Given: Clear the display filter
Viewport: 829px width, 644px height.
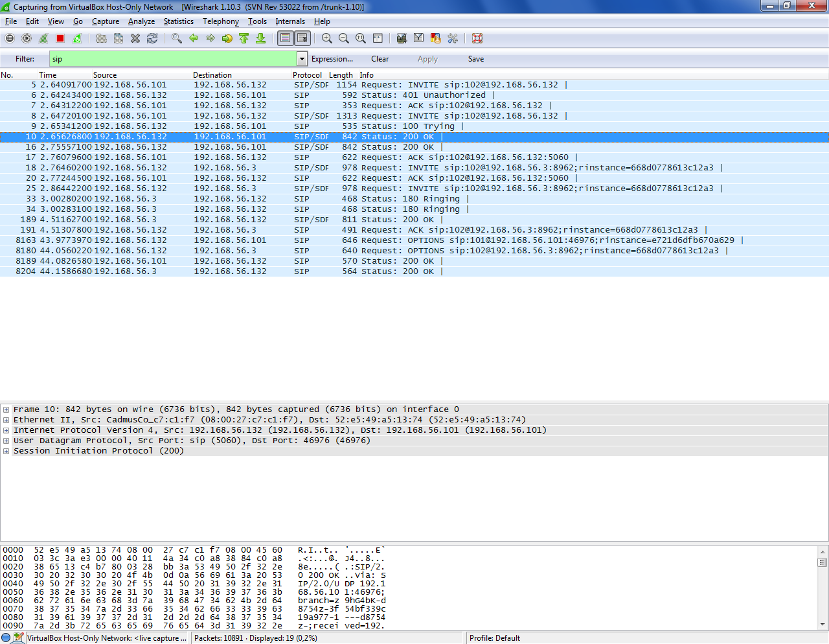Looking at the screenshot, I should [380, 59].
